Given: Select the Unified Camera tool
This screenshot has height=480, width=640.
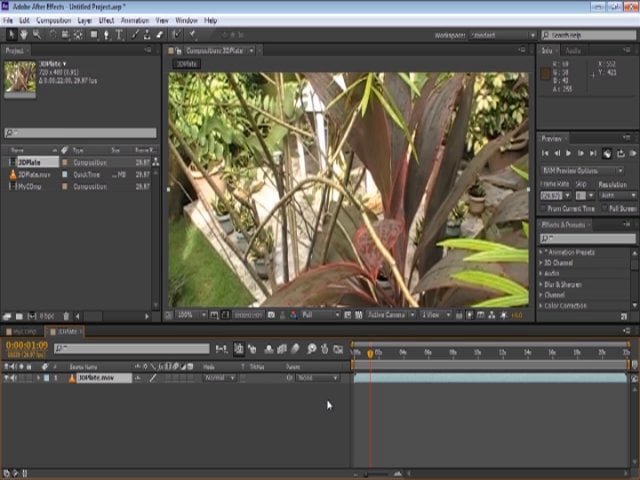Looking at the screenshot, I should tap(65, 35).
